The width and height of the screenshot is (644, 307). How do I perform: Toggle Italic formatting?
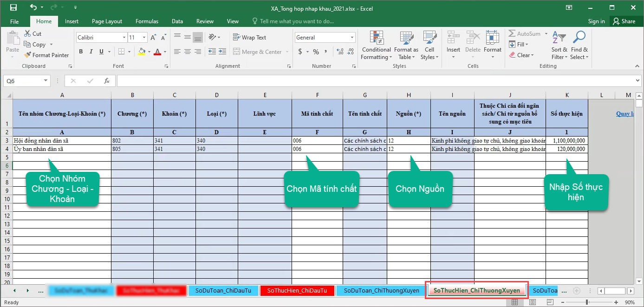(x=91, y=52)
